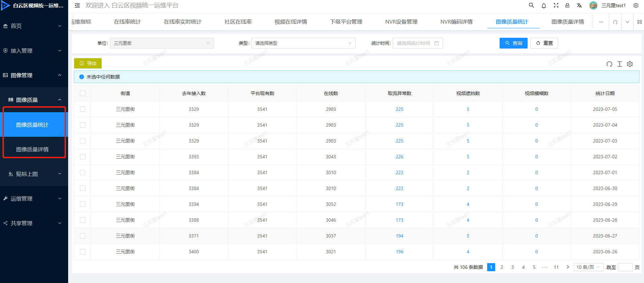Viewport: 644px width, 283px height.
Task: Toggle fullscreen mode icon
Action: [x=556, y=5]
